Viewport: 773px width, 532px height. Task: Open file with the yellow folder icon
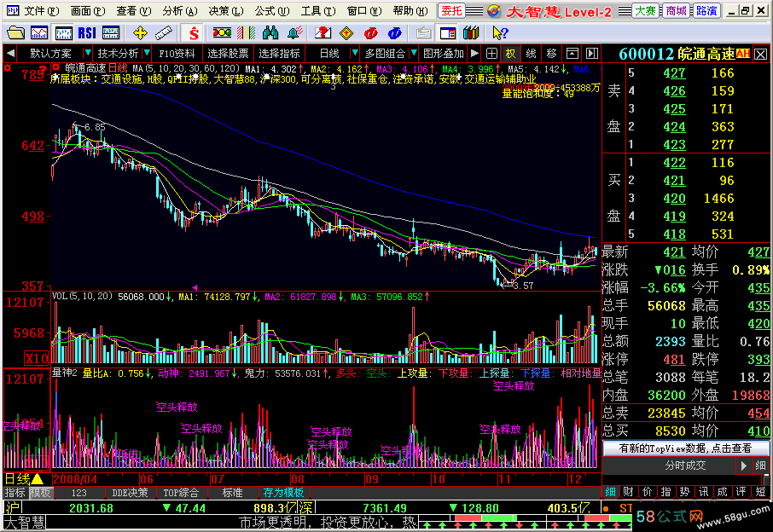[x=15, y=33]
